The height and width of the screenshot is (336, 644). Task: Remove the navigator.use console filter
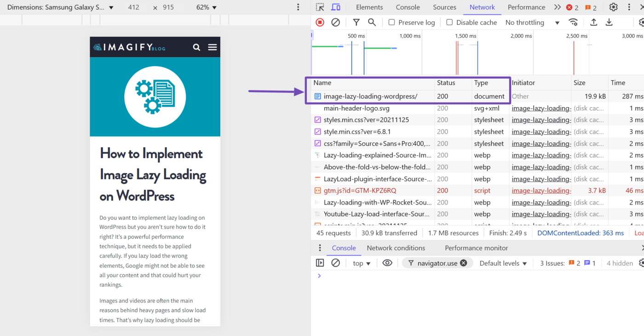[x=464, y=262]
